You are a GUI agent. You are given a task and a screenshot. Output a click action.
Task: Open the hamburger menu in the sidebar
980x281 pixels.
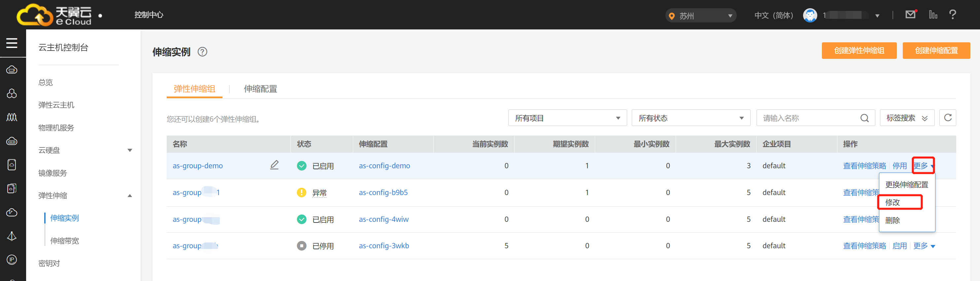coord(12,43)
